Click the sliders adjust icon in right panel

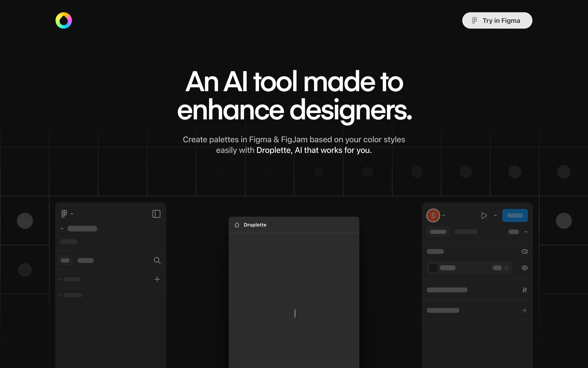(525, 290)
